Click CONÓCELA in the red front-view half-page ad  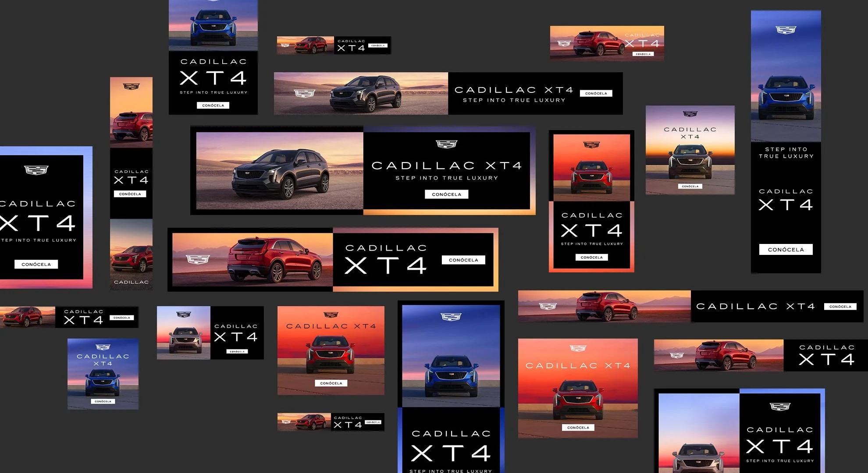pos(592,257)
